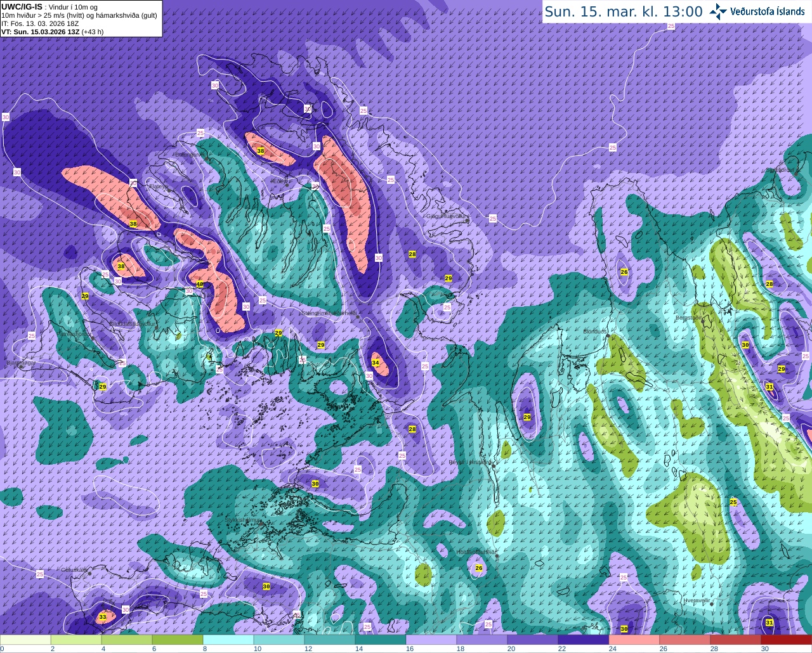Click the 'UWC/IG-IS' model heading
This screenshot has width=812, height=653.
(x=22, y=7)
